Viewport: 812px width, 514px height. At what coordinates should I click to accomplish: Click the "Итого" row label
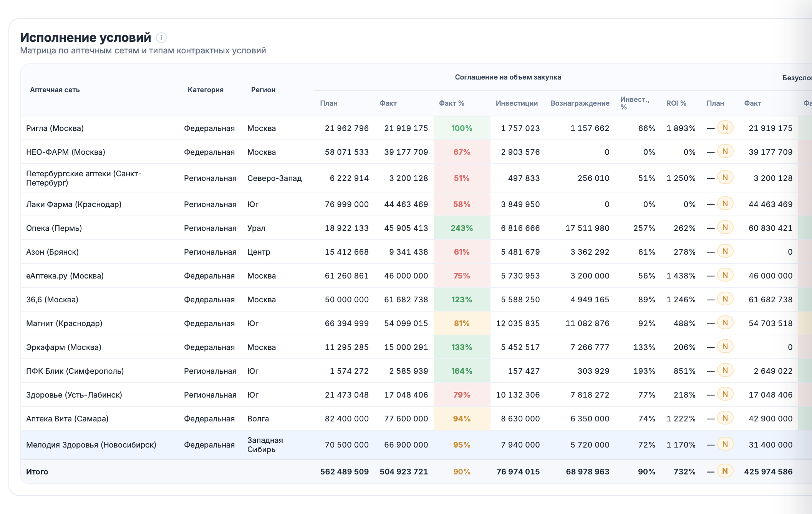[37, 471]
